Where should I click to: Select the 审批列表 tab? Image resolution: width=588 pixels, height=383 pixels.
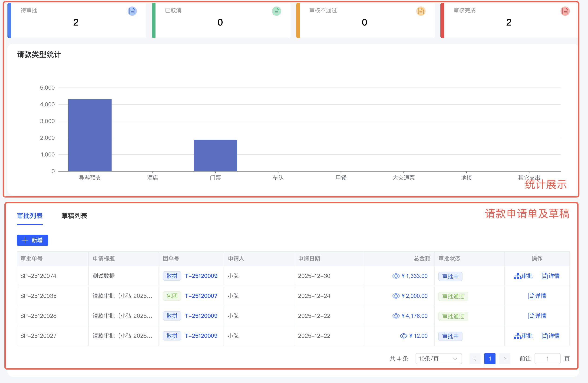click(30, 216)
